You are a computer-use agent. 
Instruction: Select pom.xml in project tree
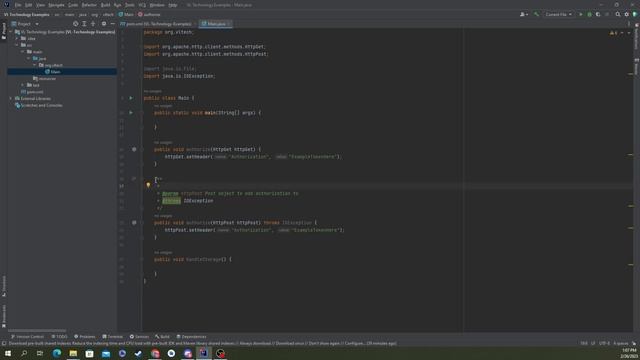32,92
